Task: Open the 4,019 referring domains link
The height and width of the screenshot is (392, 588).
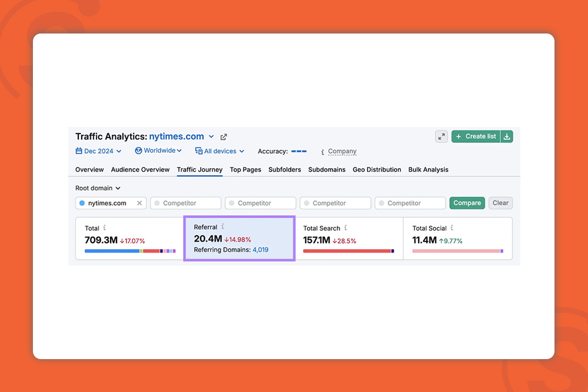Action: click(x=260, y=250)
